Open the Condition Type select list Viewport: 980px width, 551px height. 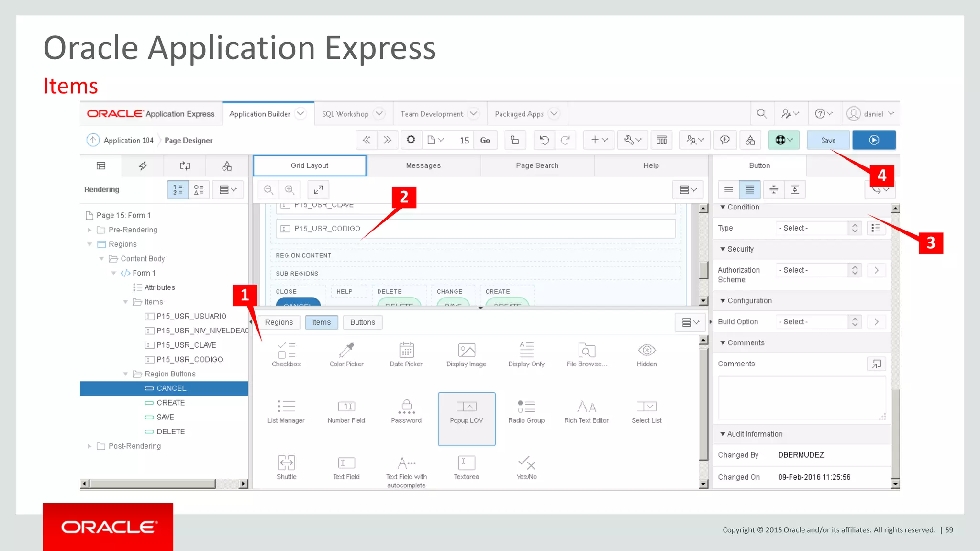pos(818,228)
